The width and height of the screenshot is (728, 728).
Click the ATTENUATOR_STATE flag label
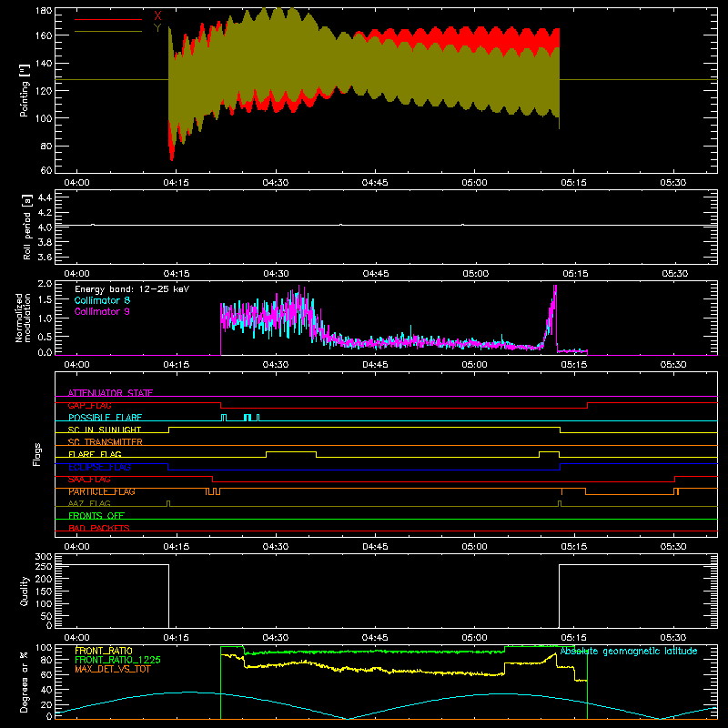tap(110, 393)
